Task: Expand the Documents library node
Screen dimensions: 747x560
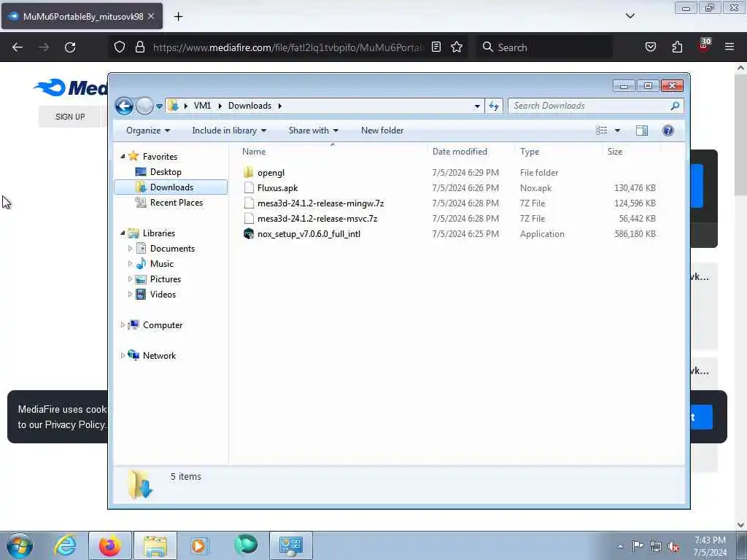Action: point(130,248)
